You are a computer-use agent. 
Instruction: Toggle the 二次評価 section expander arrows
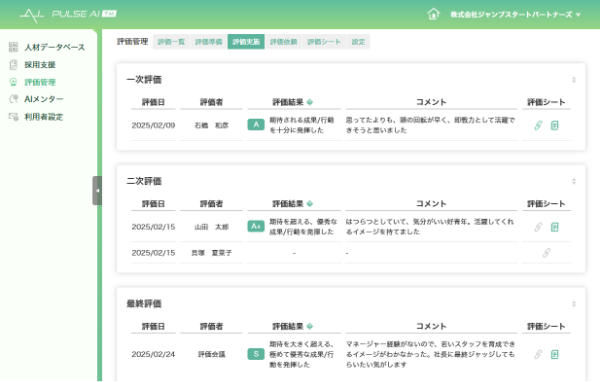574,181
